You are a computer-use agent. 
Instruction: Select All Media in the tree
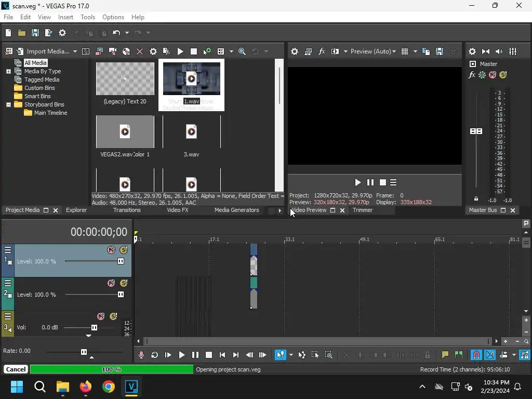pos(35,63)
